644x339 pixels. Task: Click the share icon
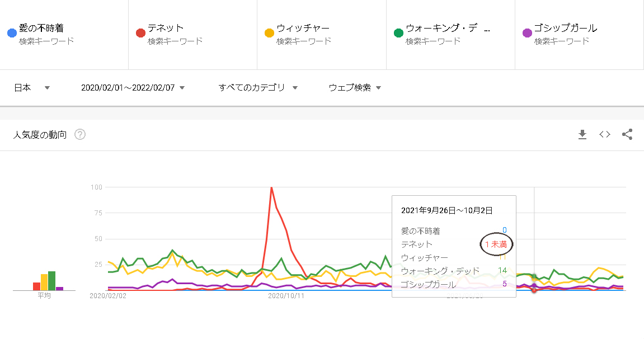point(627,134)
